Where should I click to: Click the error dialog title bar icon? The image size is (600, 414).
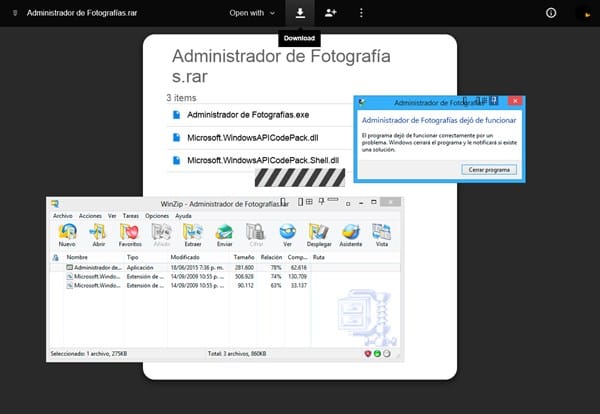362,102
